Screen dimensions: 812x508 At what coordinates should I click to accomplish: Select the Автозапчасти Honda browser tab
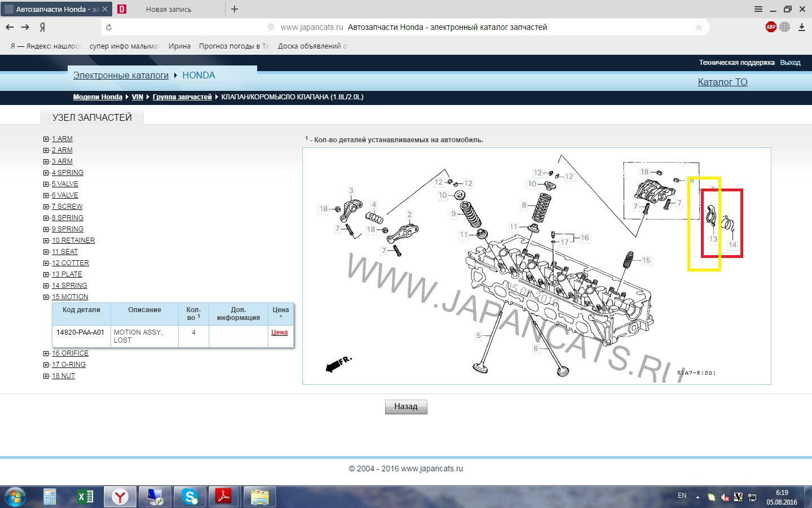56,9
